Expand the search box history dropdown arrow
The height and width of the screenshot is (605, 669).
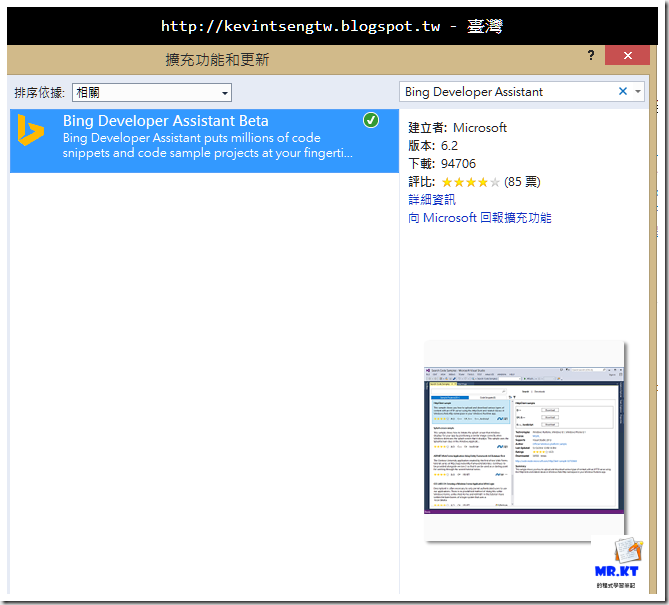point(638,91)
